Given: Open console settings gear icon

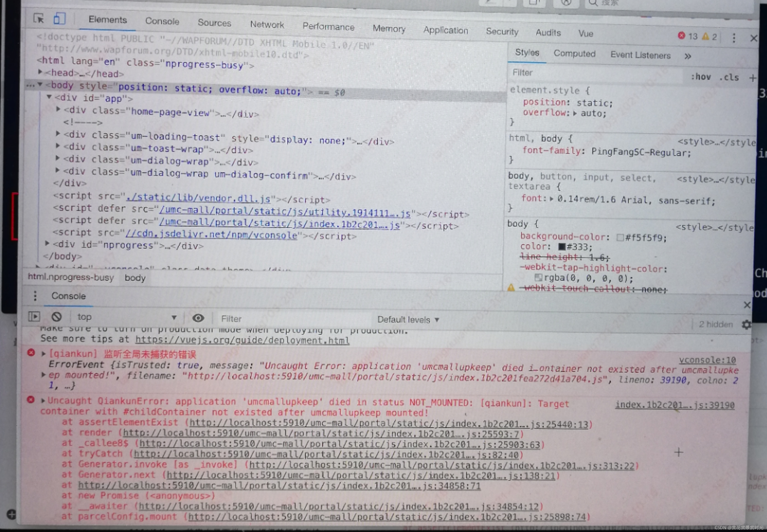Looking at the screenshot, I should pos(746,324).
